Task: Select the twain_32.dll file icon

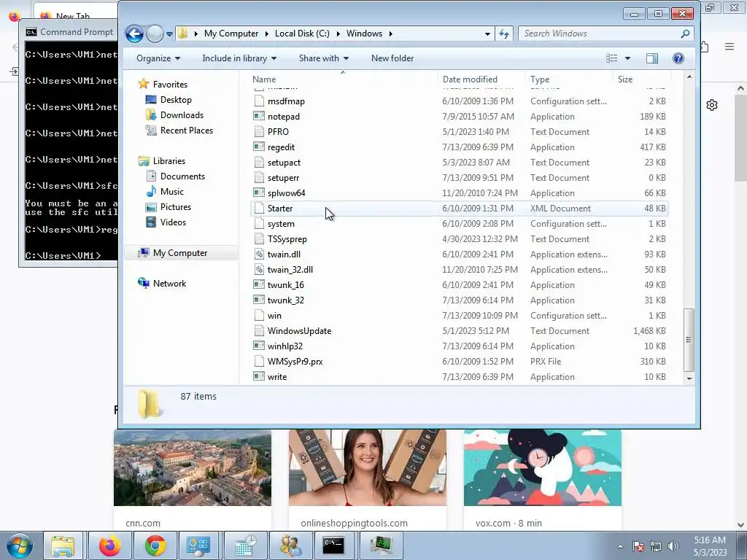Action: click(259, 270)
